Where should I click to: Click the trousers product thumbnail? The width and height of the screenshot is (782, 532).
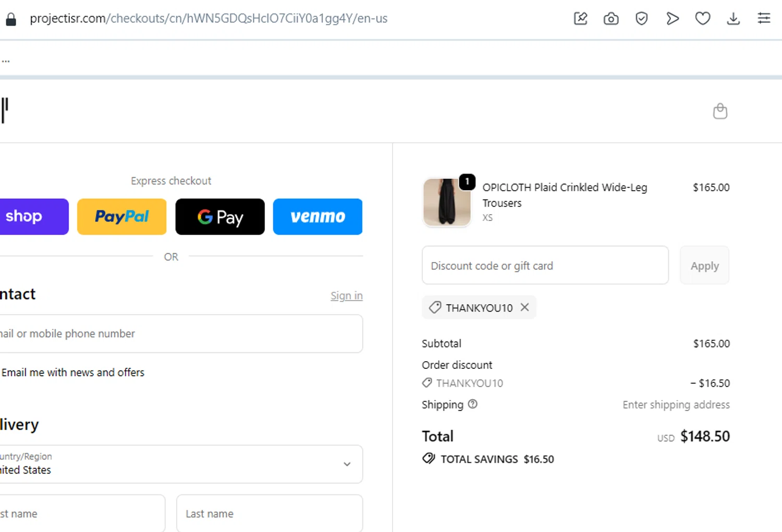447,202
